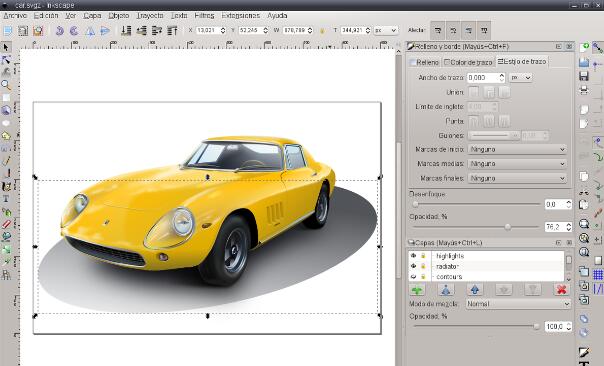Move layer to top in Capas panel
Screen dimensions: 604x366
point(446,289)
